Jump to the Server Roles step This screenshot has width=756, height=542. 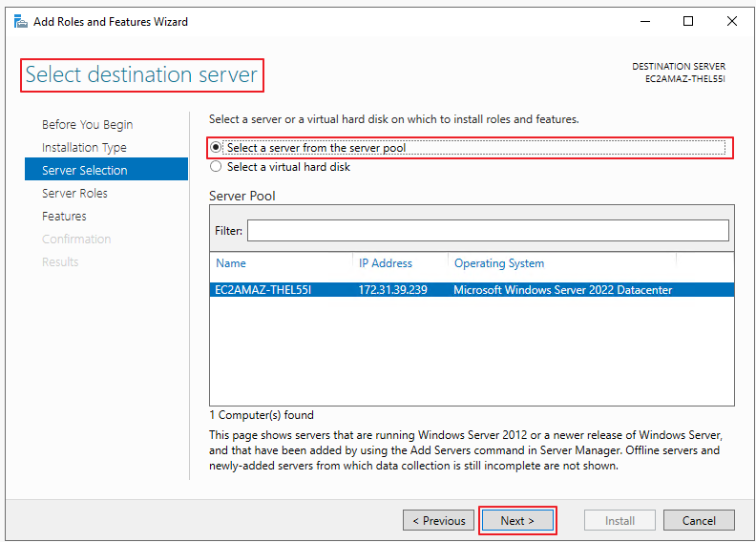pos(74,193)
